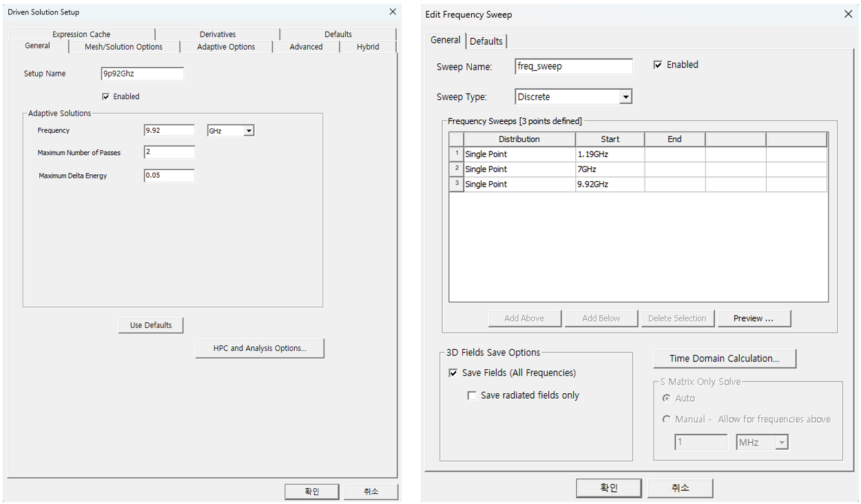861x504 pixels.
Task: Open Time Domain Calculation settings
Action: tap(725, 359)
